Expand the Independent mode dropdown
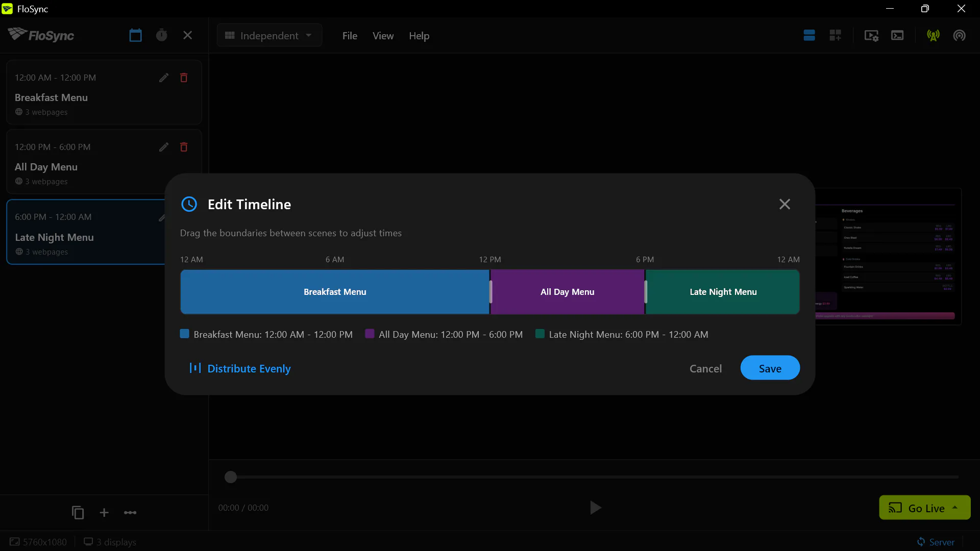 (x=269, y=36)
